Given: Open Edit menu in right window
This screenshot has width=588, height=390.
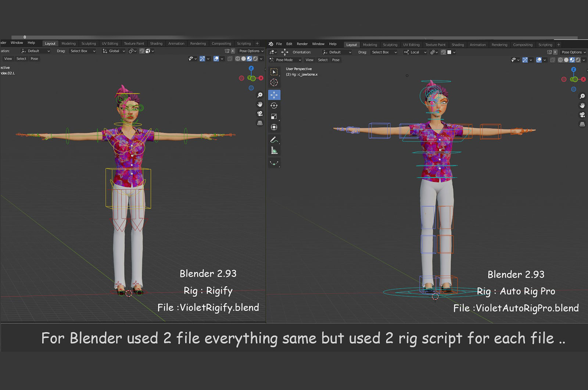Looking at the screenshot, I should 289,44.
